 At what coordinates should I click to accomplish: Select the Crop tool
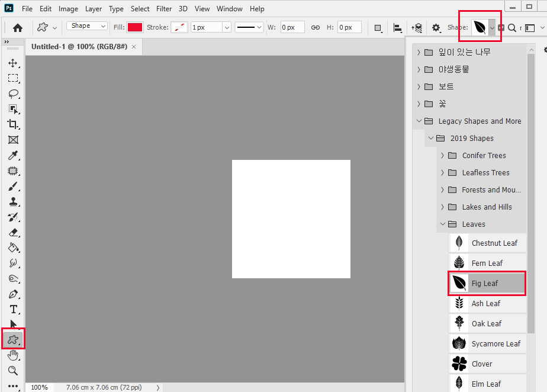[x=13, y=124]
